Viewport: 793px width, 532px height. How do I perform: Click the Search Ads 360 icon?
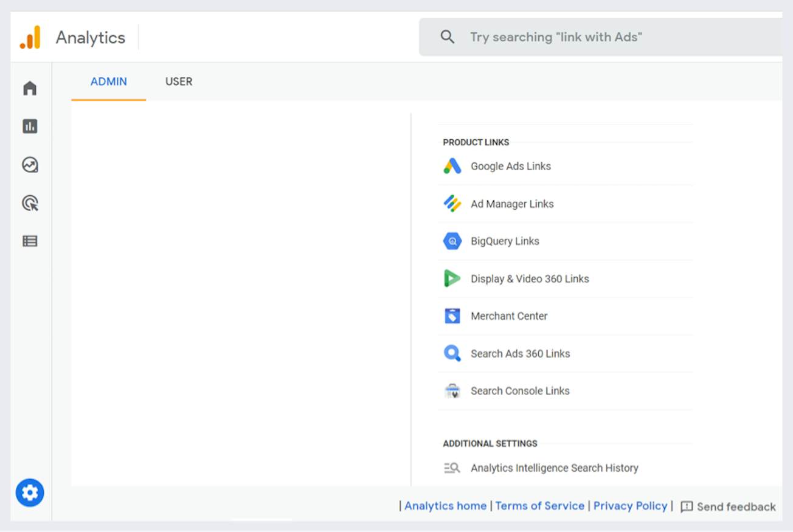pos(452,353)
